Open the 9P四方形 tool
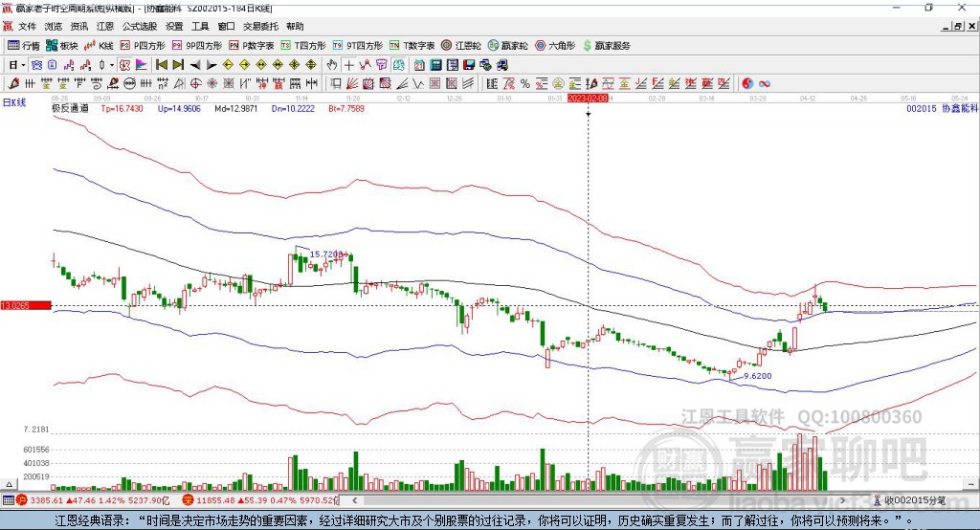980x530 pixels. coord(197,46)
